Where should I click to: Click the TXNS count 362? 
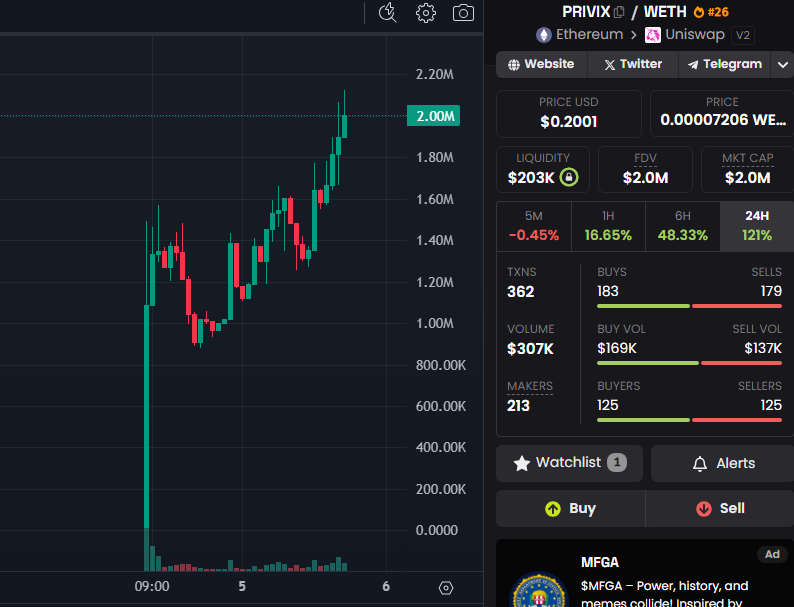(x=521, y=292)
